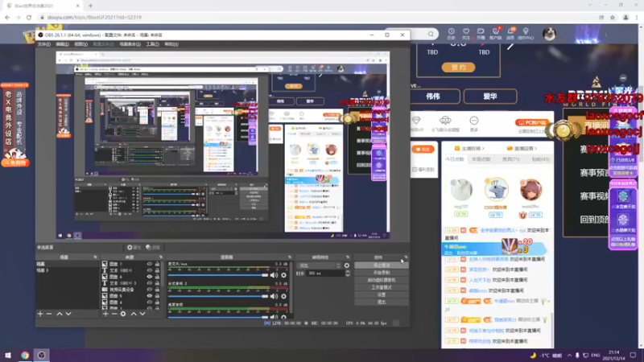Toggle visibility eye of 文本 (GDI+) source
The image size is (644, 362).
(150, 270)
